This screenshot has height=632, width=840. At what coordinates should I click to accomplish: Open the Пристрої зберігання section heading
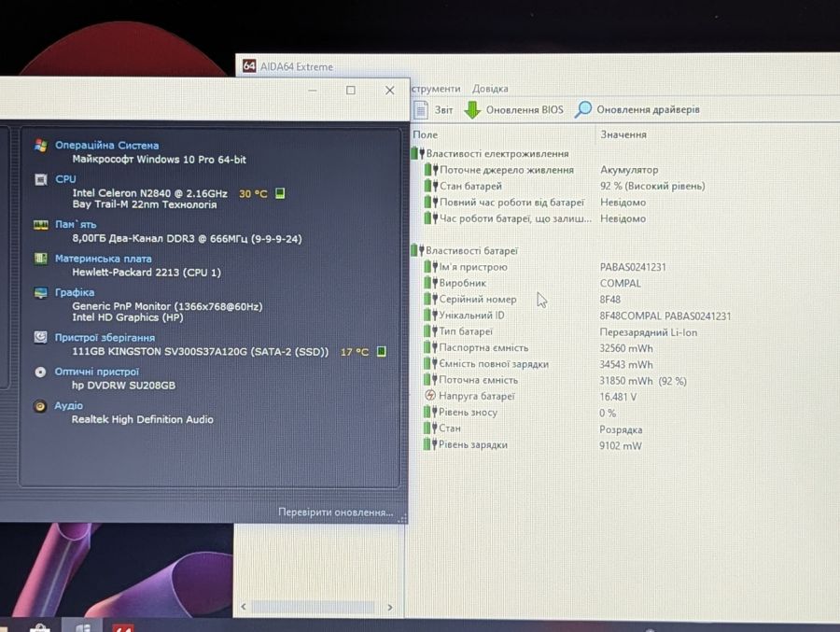pyautogui.click(x=105, y=338)
